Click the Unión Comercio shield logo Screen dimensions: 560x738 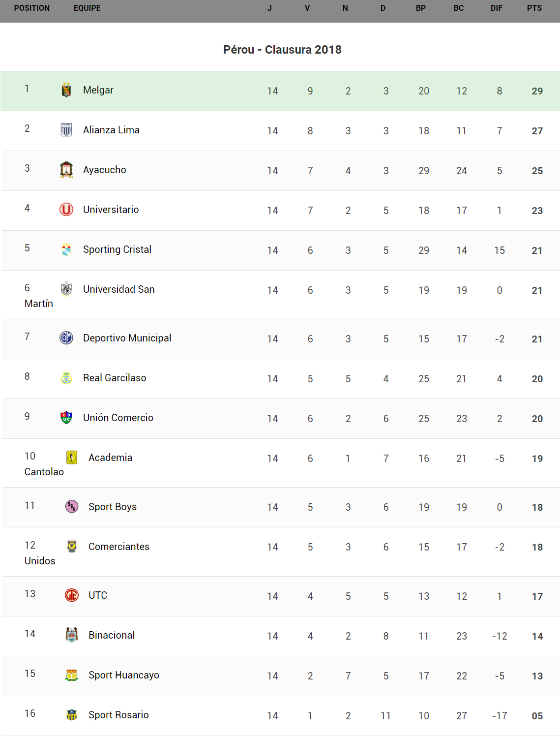tap(66, 418)
